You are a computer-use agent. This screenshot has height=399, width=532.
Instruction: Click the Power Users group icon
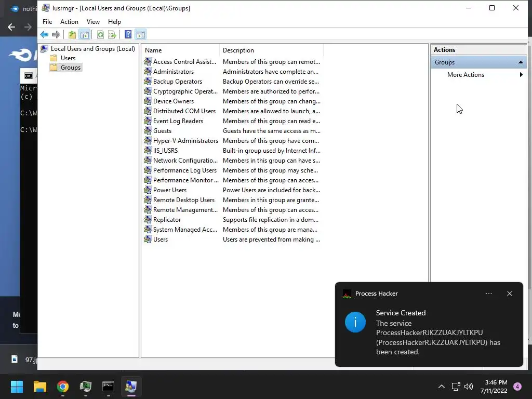148,190
